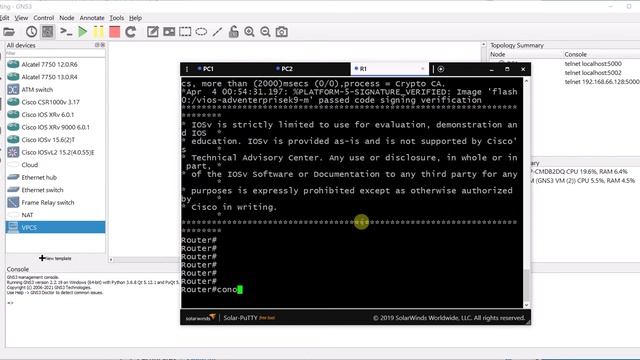Select Ethernet switch device

(55, 190)
